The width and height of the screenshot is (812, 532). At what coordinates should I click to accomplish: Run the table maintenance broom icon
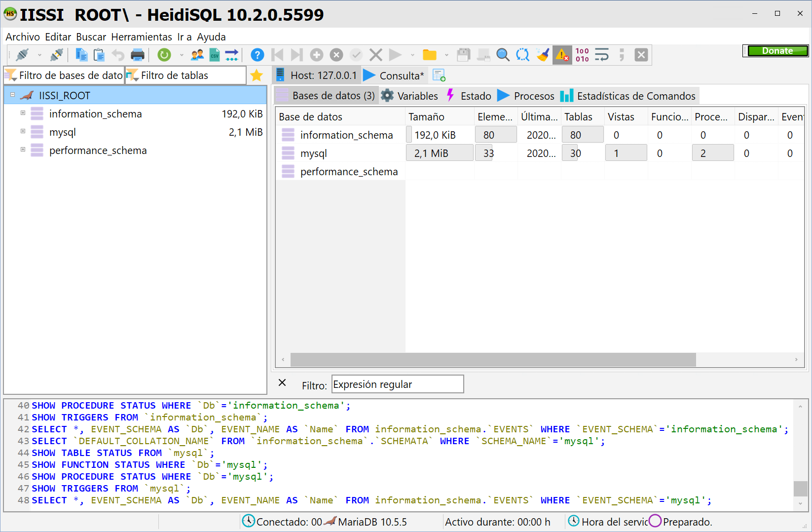pyautogui.click(x=543, y=55)
